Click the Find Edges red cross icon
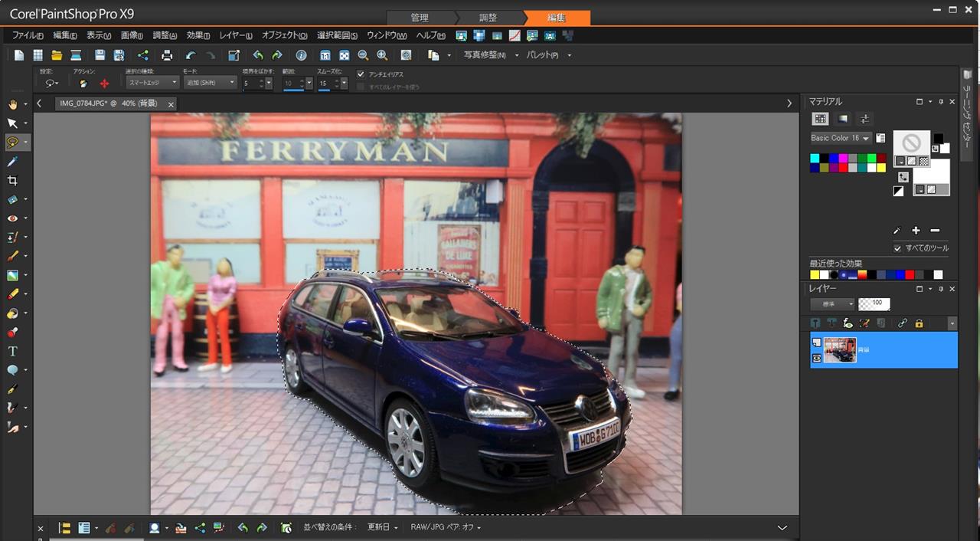The height and width of the screenshot is (541, 980). pos(105,83)
